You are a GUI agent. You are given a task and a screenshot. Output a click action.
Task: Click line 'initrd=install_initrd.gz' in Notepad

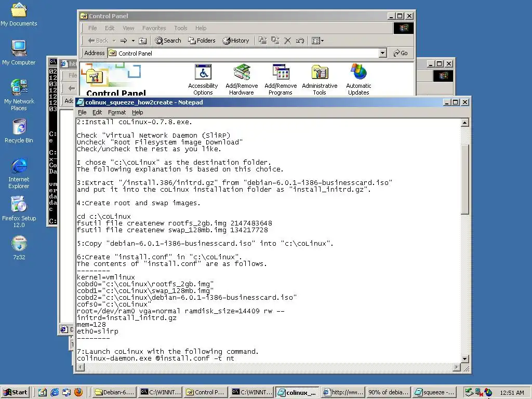click(x=127, y=318)
